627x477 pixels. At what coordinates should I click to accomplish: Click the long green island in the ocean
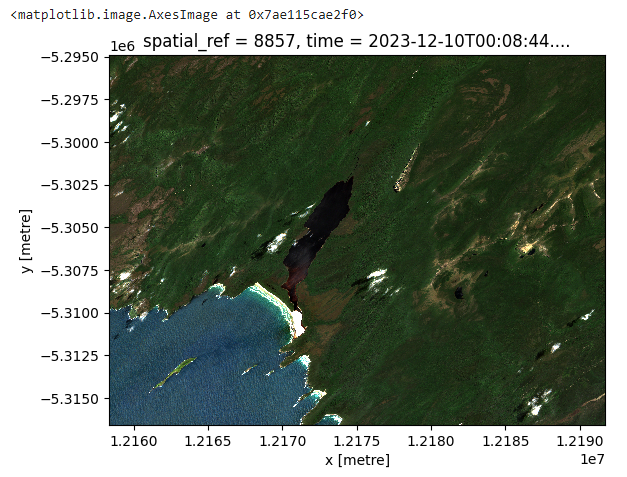174,373
